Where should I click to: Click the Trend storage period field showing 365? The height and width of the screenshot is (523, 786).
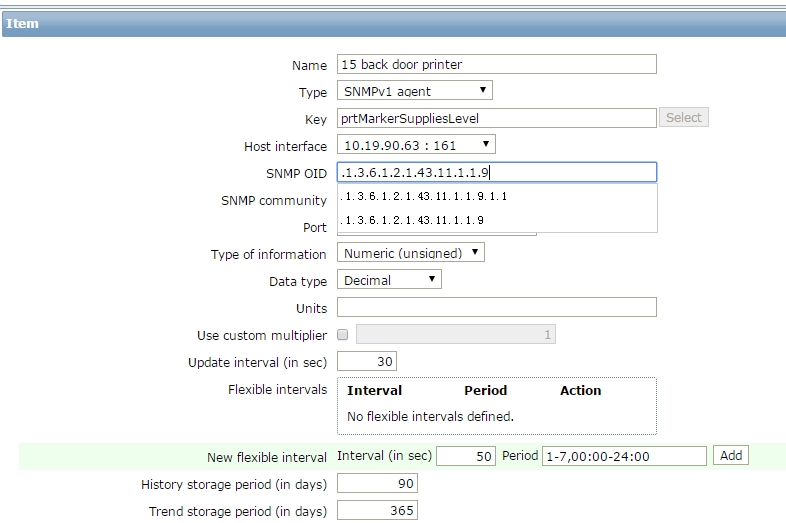click(x=377, y=510)
